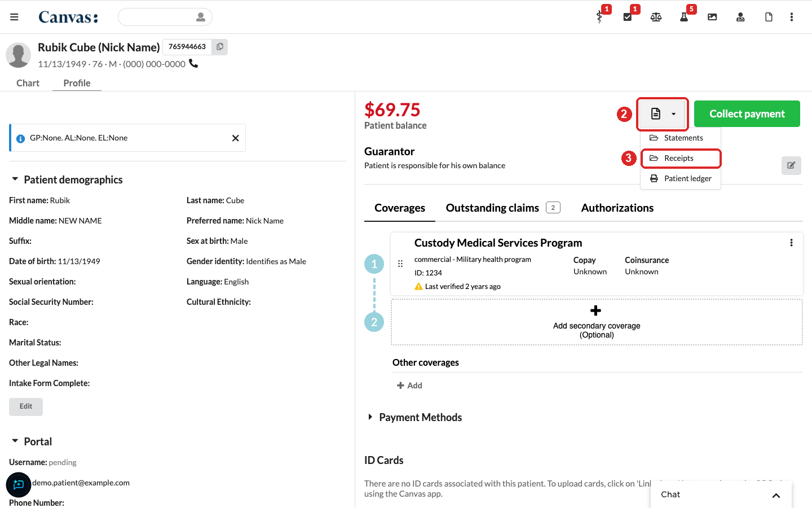This screenshot has width=812, height=508.
Task: Dismiss the GP:None AL:None EL:None notice
Action: click(236, 138)
